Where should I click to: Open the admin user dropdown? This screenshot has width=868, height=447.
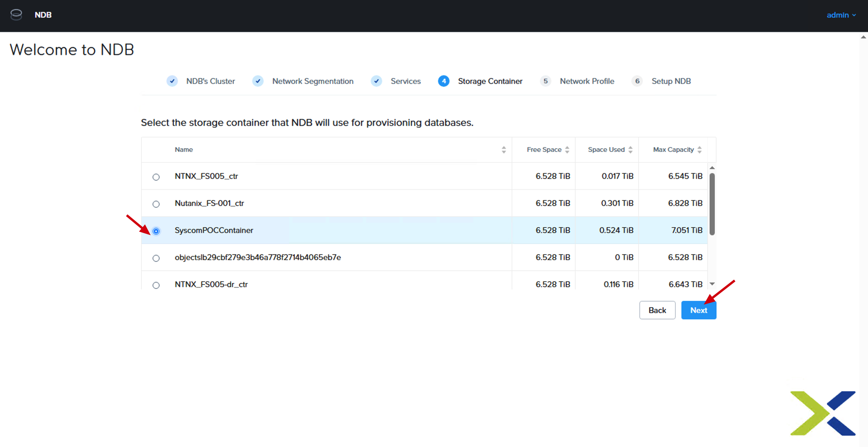tap(841, 15)
